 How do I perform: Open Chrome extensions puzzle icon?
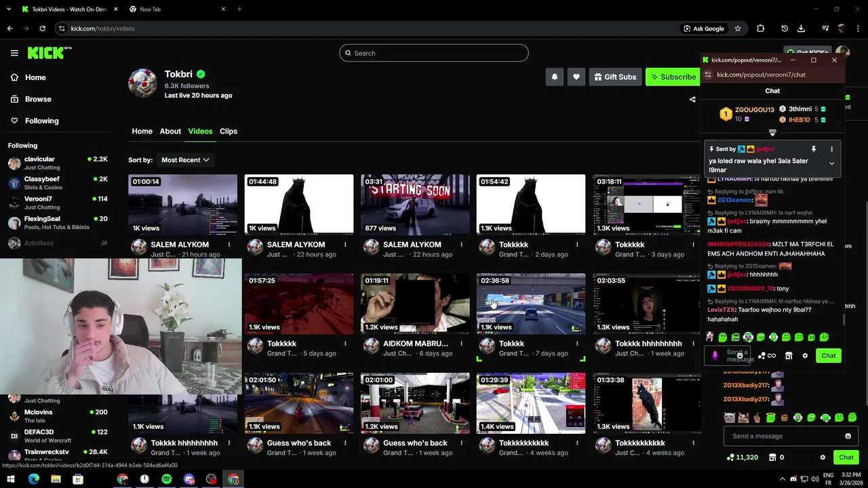(760, 28)
